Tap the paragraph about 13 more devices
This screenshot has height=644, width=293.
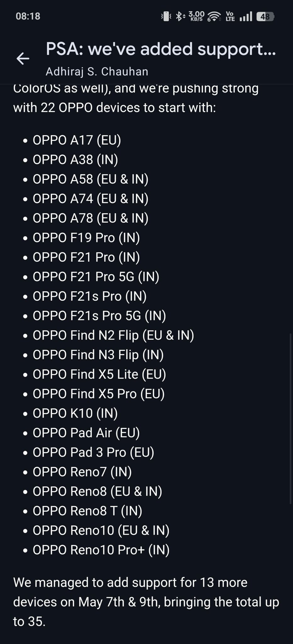click(146, 602)
